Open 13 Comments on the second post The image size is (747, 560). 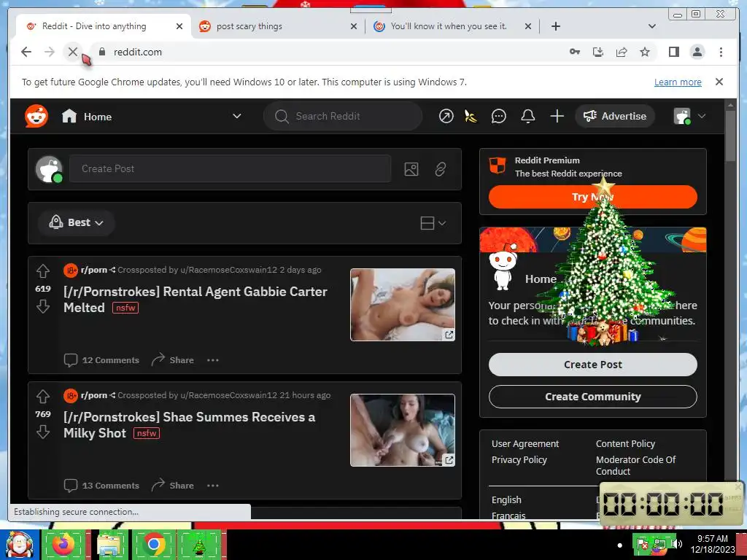click(x=101, y=486)
